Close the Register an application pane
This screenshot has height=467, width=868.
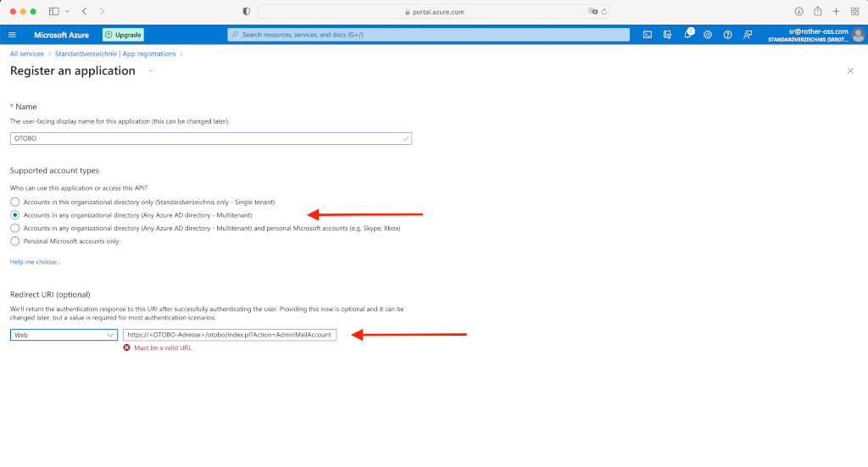pos(850,71)
